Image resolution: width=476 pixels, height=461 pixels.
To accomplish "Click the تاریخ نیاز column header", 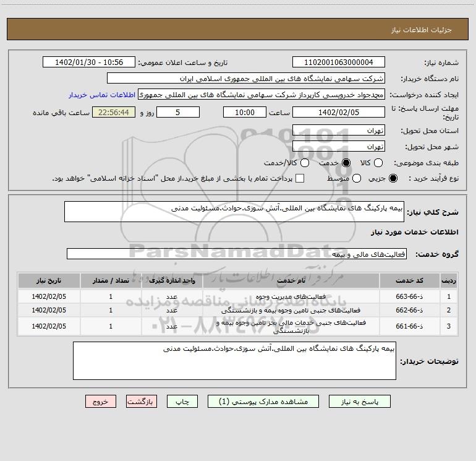I will click(49, 280).
